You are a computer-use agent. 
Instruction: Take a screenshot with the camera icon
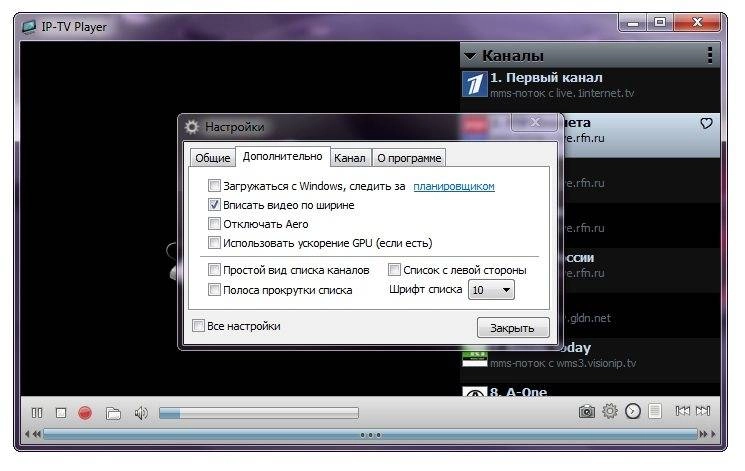pos(587,411)
